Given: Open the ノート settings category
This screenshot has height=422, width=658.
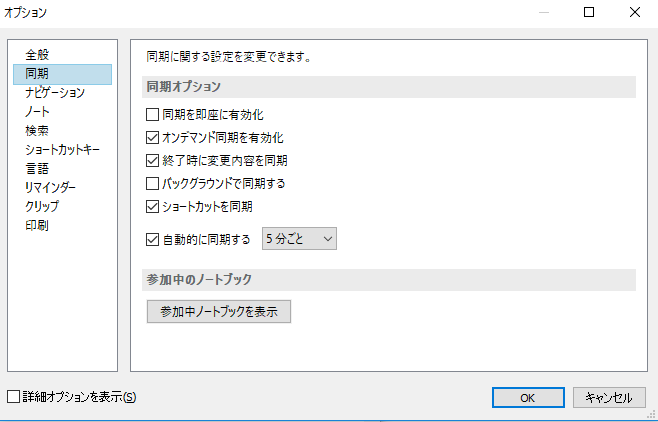Looking at the screenshot, I should [x=38, y=112].
